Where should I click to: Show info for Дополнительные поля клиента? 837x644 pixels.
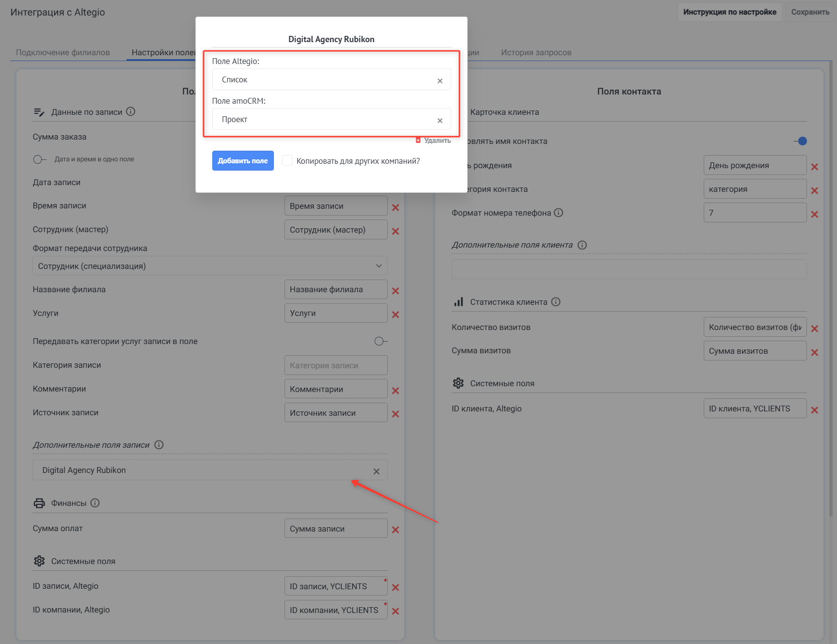[x=583, y=245]
